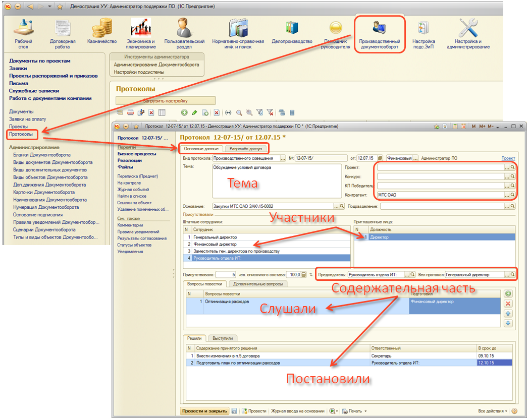The height and width of the screenshot is (420, 529).
Task: Click the green add icon beside agenda table
Action: click(x=508, y=293)
